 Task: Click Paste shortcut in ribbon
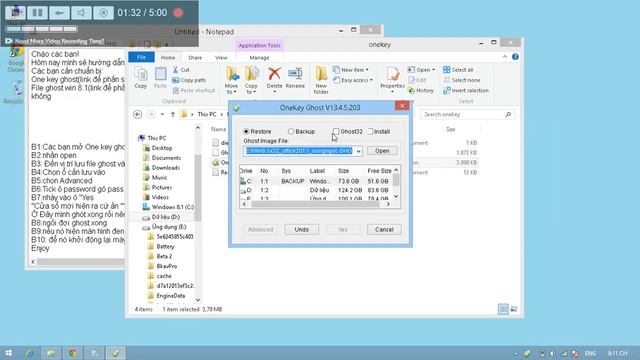point(194,91)
